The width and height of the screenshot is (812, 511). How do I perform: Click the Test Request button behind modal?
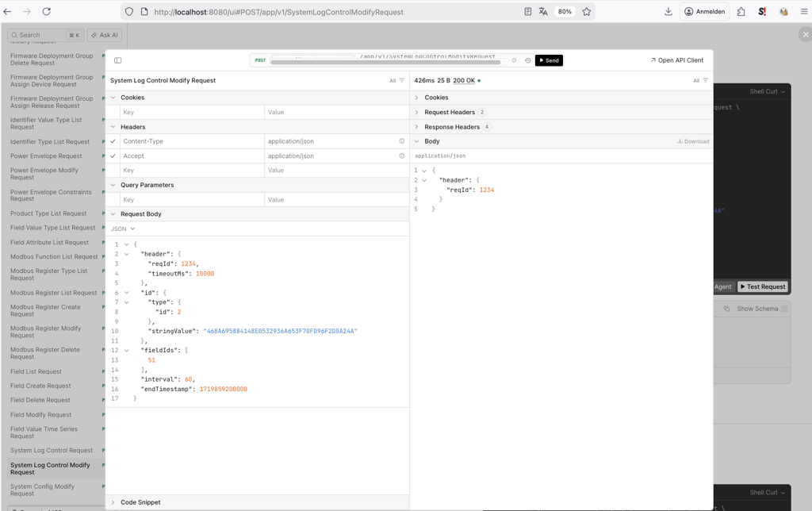[763, 286]
